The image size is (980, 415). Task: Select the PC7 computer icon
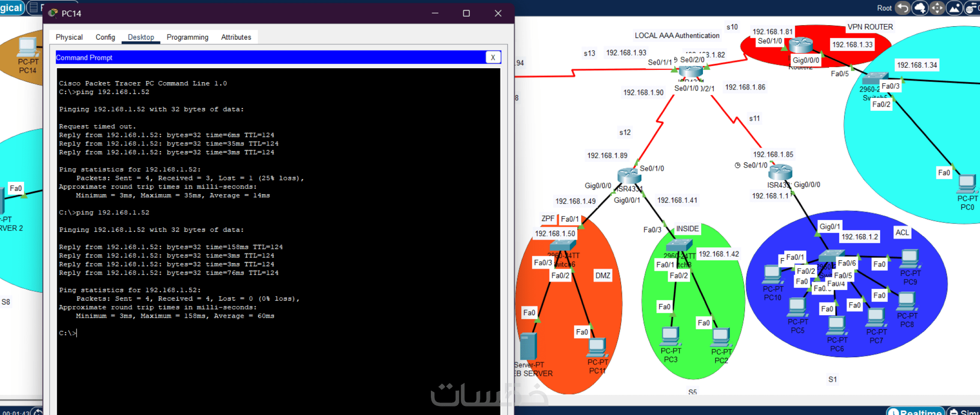pos(876,318)
